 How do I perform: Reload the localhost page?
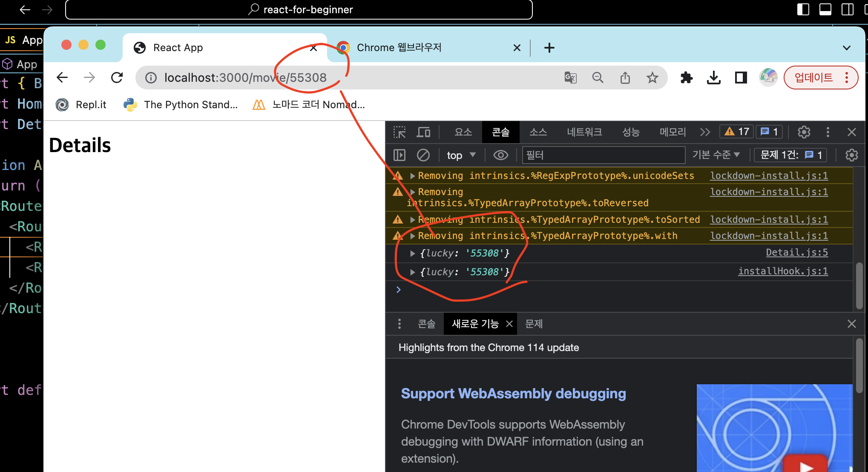tap(117, 78)
